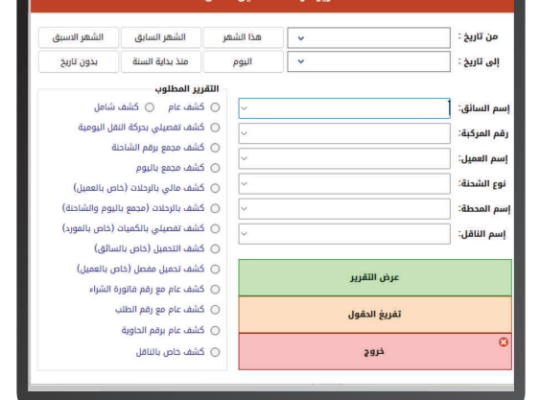Screen dimensions: 540x400
Task: Expand the رقم المركبة dropdown arrow
Action: [x=244, y=133]
